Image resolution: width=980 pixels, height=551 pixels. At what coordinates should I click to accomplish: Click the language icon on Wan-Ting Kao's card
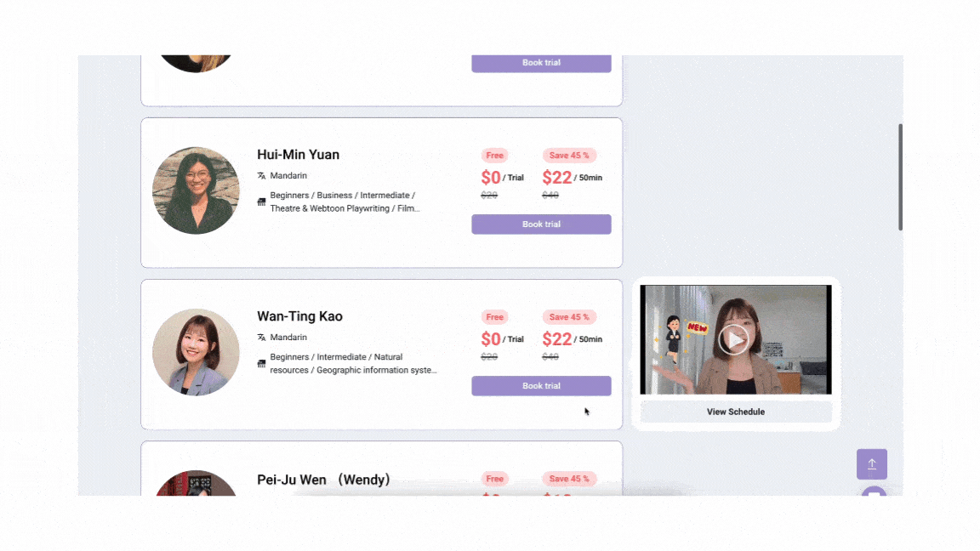click(x=261, y=337)
